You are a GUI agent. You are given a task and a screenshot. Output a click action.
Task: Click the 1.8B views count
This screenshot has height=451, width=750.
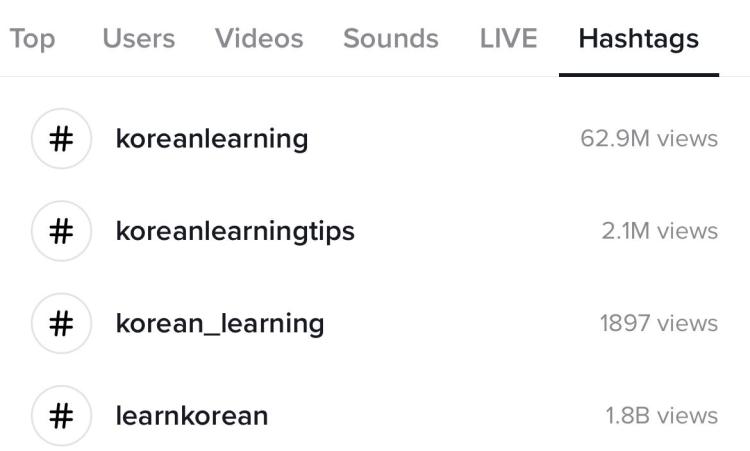point(662,416)
